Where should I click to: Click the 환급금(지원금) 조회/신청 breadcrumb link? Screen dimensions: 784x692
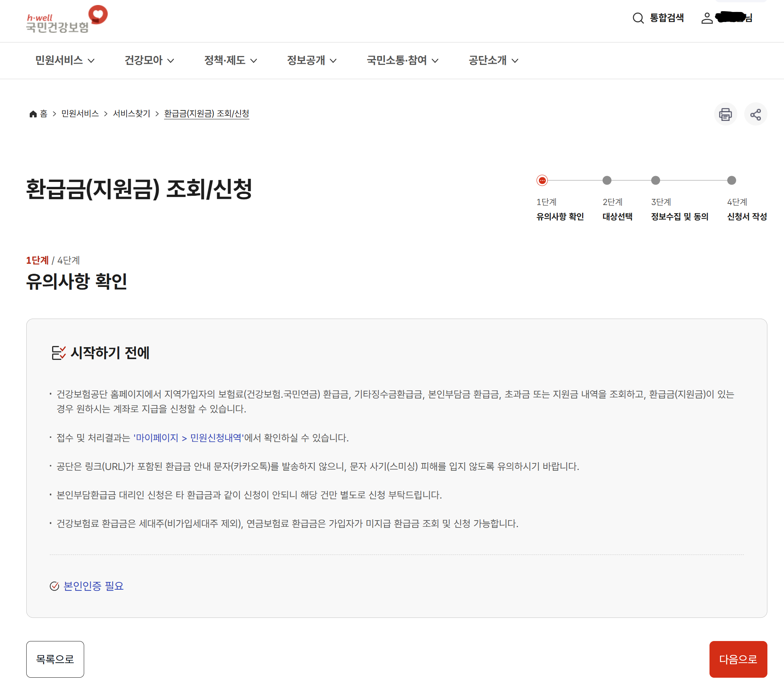207,114
